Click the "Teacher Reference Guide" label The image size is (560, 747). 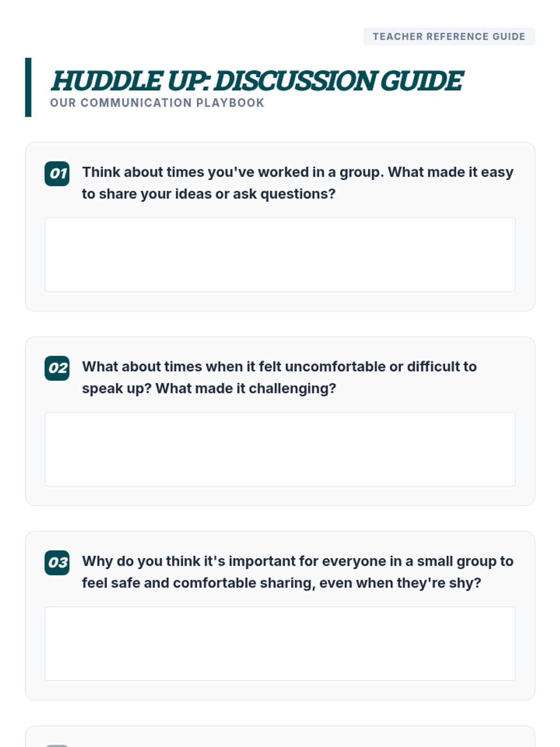click(449, 36)
